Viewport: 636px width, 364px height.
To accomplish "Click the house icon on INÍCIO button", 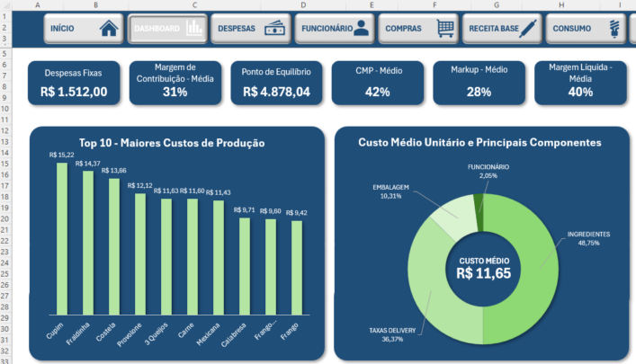I will (x=109, y=29).
